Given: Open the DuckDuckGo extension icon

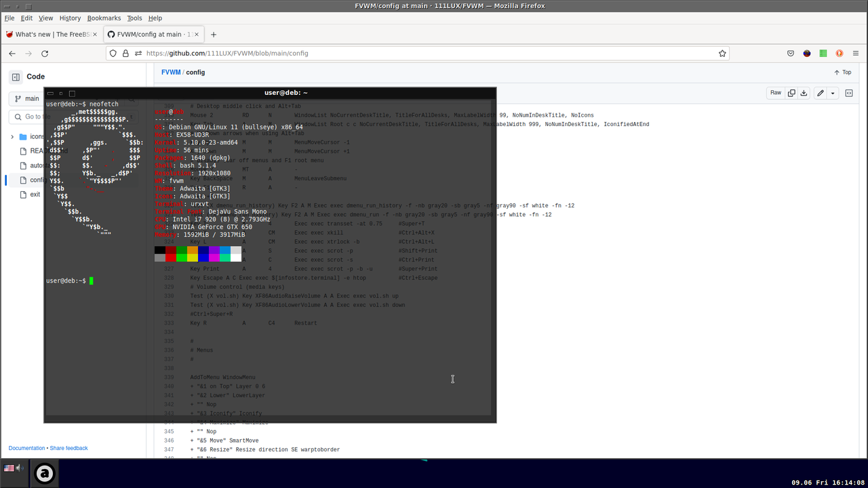Looking at the screenshot, I should tap(839, 54).
